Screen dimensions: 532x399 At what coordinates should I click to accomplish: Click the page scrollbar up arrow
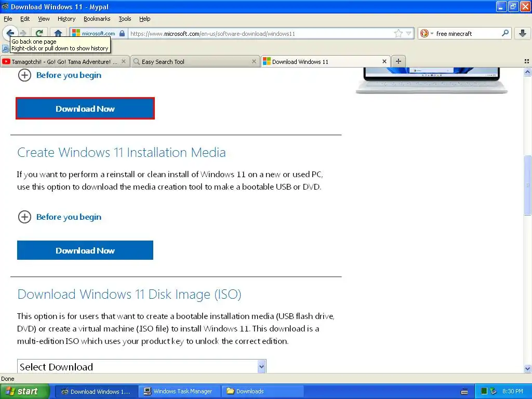tap(527, 72)
